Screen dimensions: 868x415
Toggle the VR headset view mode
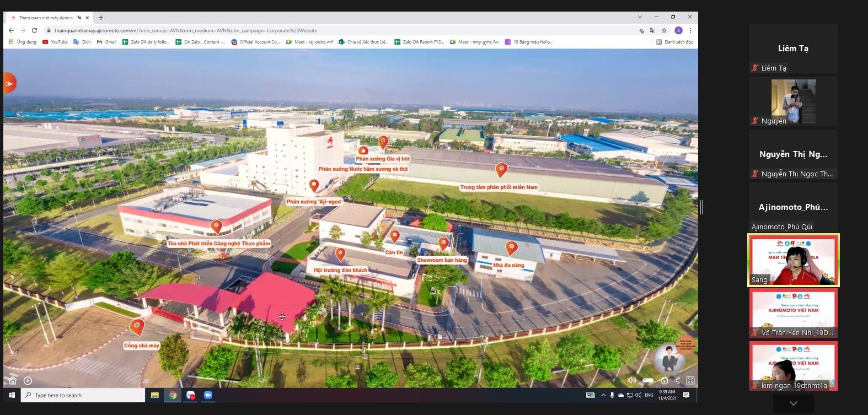[x=648, y=380]
